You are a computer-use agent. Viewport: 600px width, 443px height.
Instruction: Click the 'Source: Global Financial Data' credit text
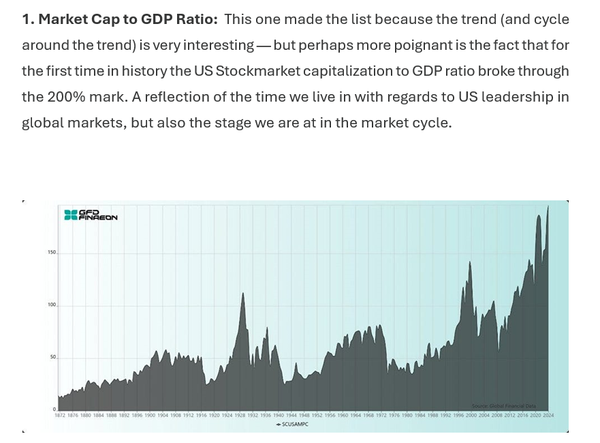504,406
